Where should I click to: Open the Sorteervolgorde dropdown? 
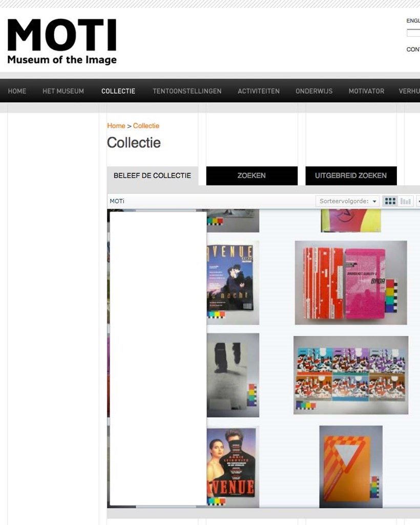(x=347, y=201)
